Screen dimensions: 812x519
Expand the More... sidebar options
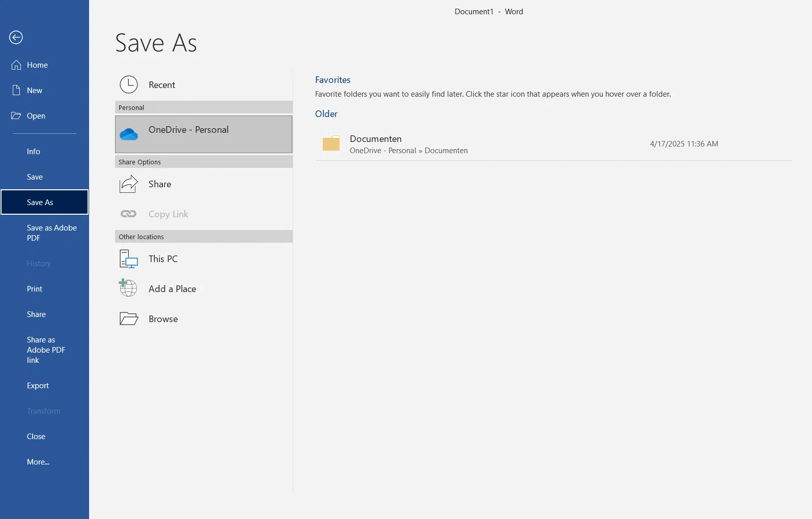click(44, 462)
